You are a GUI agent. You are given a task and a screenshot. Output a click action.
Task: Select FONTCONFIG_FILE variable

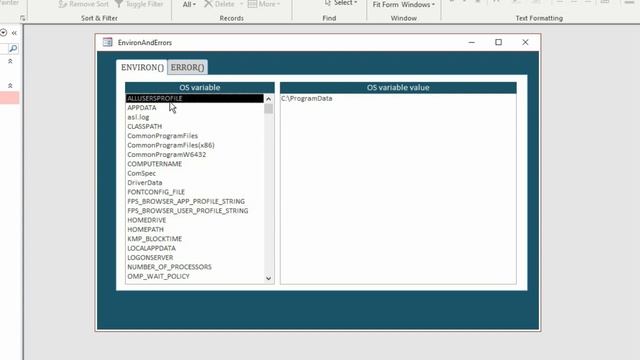pos(195,192)
